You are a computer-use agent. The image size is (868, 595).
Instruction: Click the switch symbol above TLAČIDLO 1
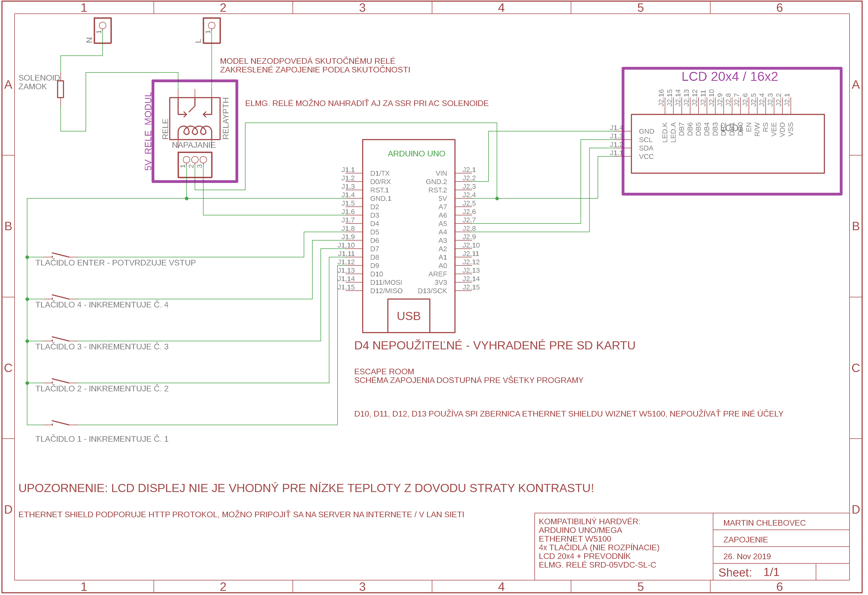(60, 423)
